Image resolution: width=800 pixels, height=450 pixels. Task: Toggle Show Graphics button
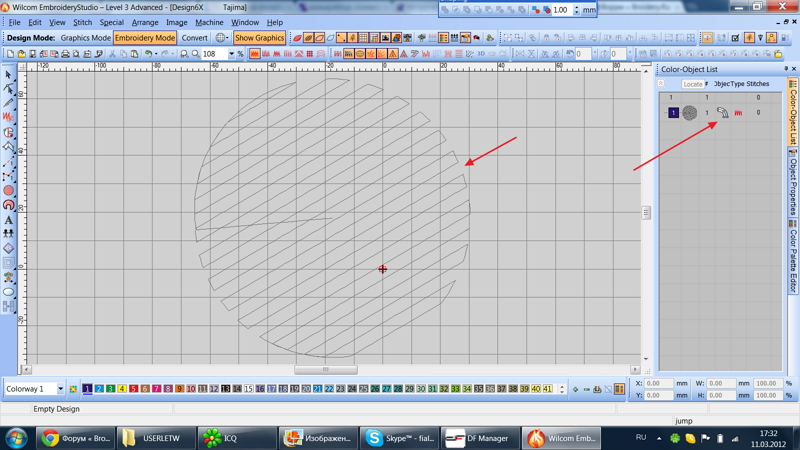click(x=259, y=38)
